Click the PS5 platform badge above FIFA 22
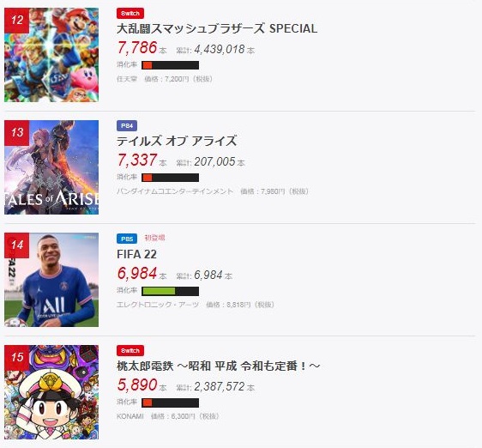This screenshot has width=482, height=448. coord(127,239)
